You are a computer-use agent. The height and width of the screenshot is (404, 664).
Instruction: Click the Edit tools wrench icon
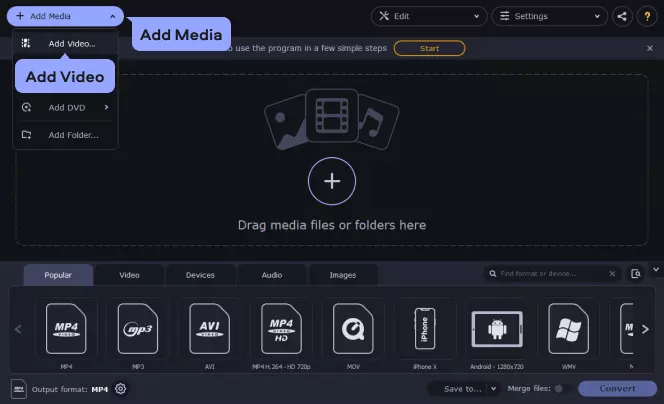[x=384, y=16]
